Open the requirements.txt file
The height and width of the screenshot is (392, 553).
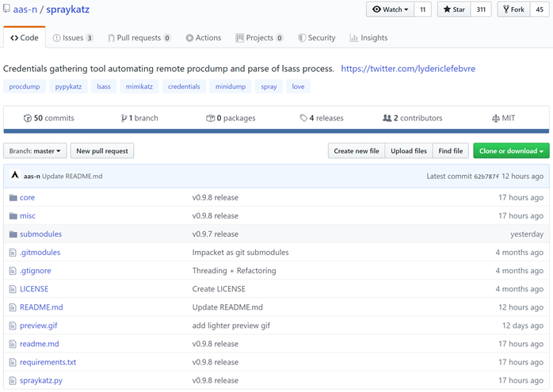pos(48,363)
